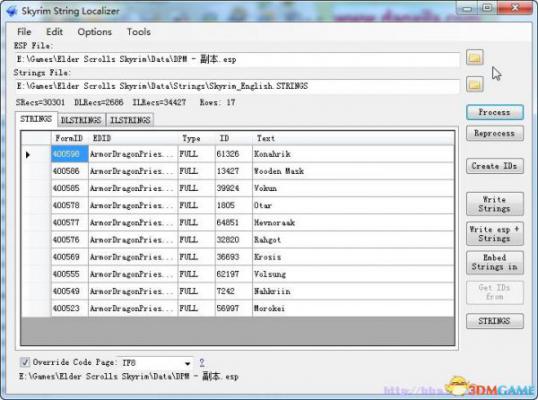Viewport: 538px width, 400px height.
Task: Click the Skyrim String Localizer title icon
Action: point(12,11)
